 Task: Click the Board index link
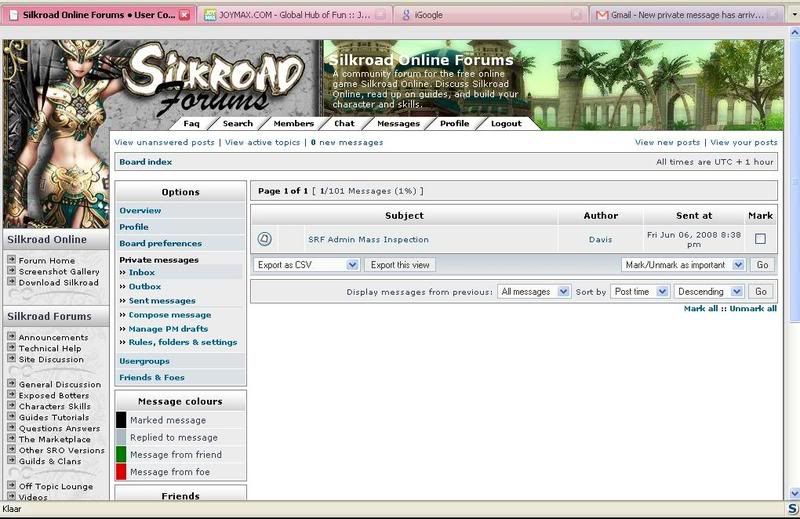pyautogui.click(x=145, y=162)
